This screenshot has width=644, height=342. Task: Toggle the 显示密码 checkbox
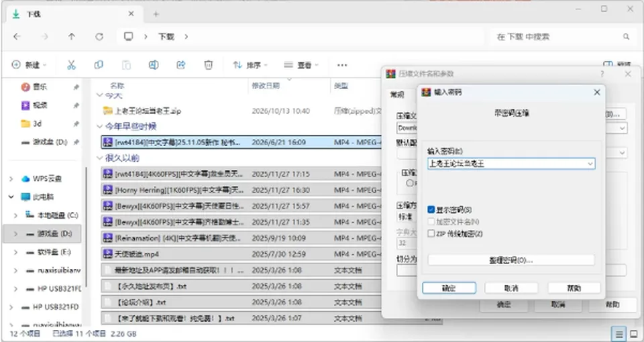click(x=431, y=210)
